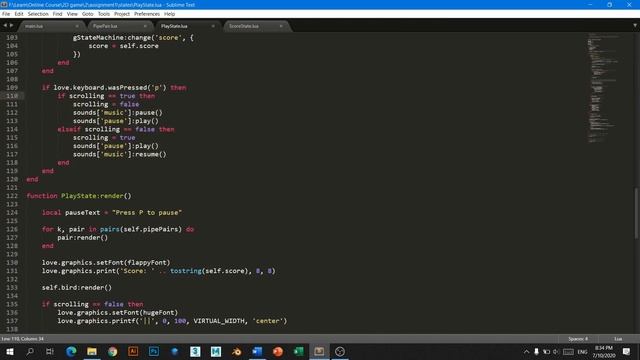Open the OBS Studio taskbar icon

pyautogui.click(x=340, y=351)
